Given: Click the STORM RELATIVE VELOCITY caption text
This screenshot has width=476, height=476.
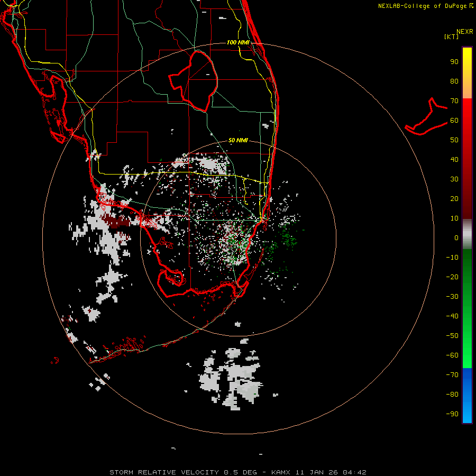Looking at the screenshot, I should [x=164, y=472].
